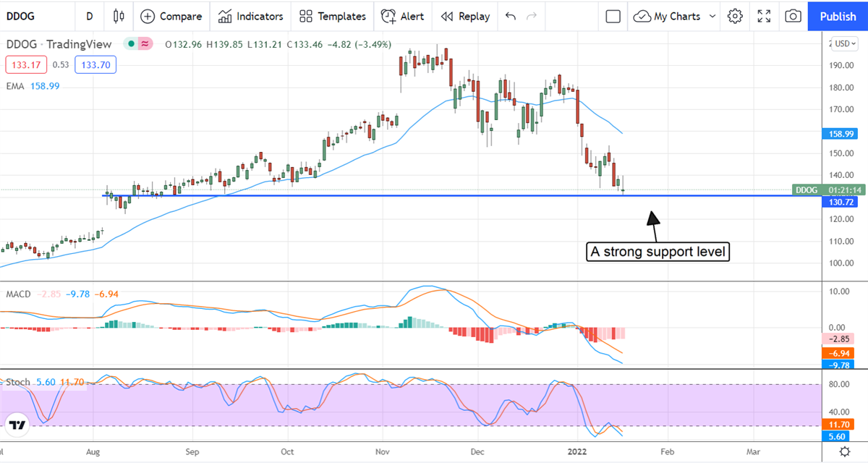Select the chart layout square icon
Viewport: 868px width, 463px height.
(613, 16)
